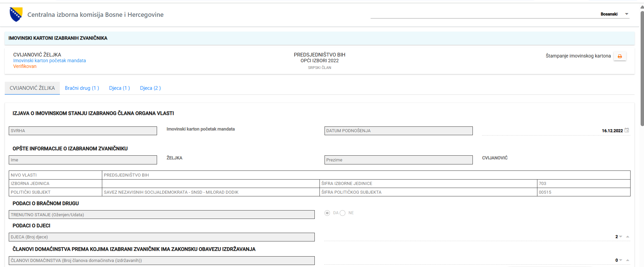Increase household members count with up arrow
Screen dimensions: 644x267
click(x=628, y=260)
